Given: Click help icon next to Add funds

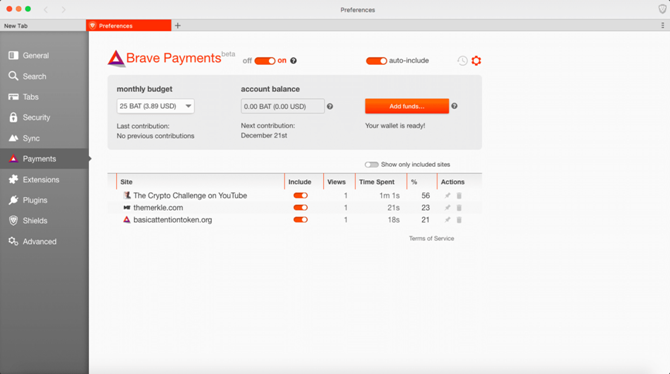Looking at the screenshot, I should (x=454, y=106).
